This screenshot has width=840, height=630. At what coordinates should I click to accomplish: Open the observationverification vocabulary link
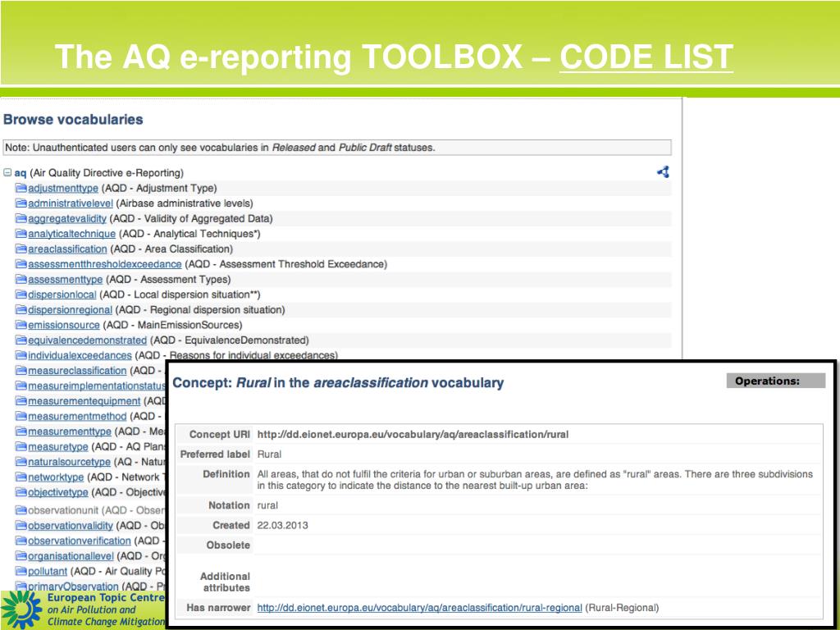(80, 541)
